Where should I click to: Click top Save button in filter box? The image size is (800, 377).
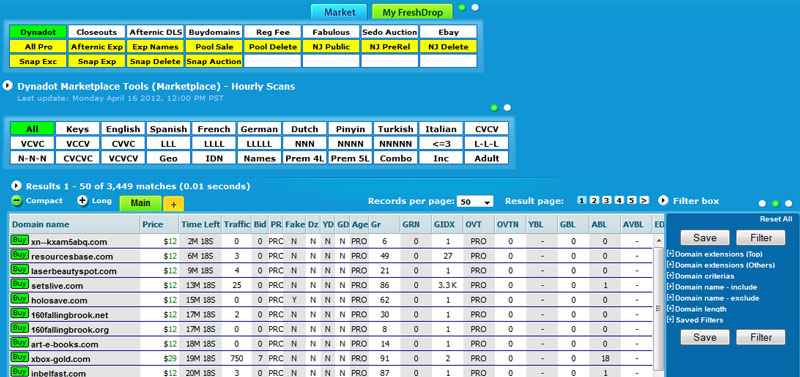click(705, 238)
